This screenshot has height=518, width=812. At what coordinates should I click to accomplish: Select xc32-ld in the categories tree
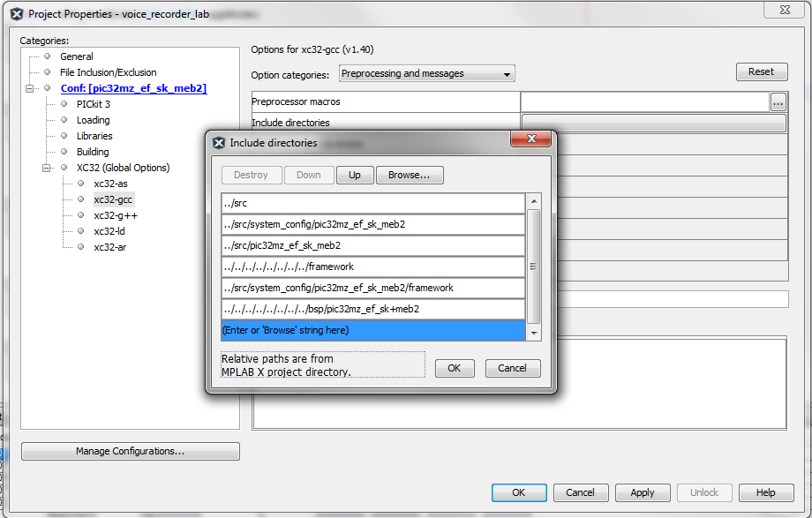coord(109,231)
